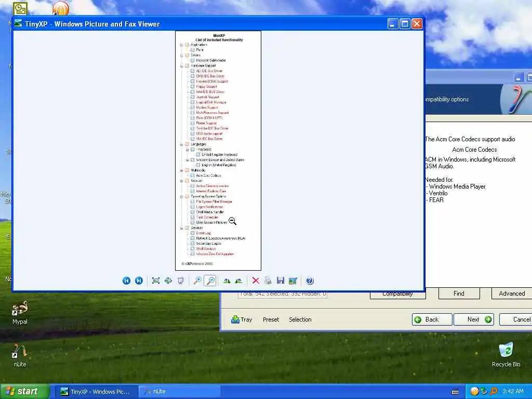
Task: Switch to TinyXP viewer taskbar button
Action: [x=96, y=391]
